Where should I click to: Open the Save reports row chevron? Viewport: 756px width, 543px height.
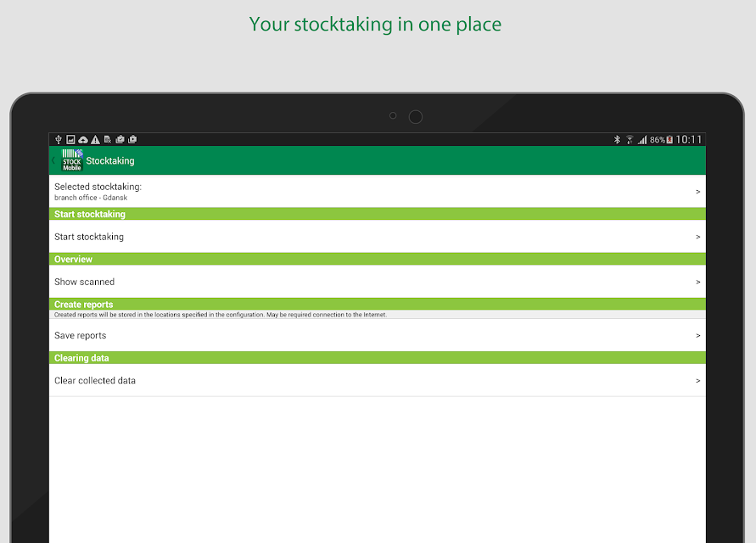(x=697, y=336)
